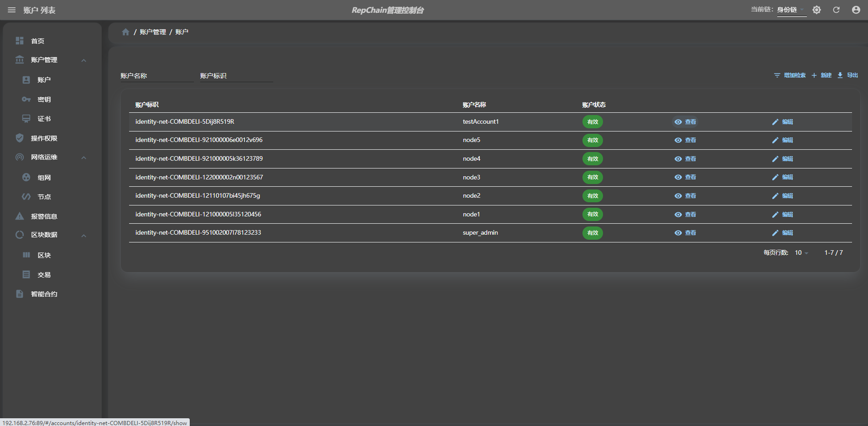868x426 pixels.
Task: Collapse the 区块数据 menu chevron
Action: click(84, 236)
